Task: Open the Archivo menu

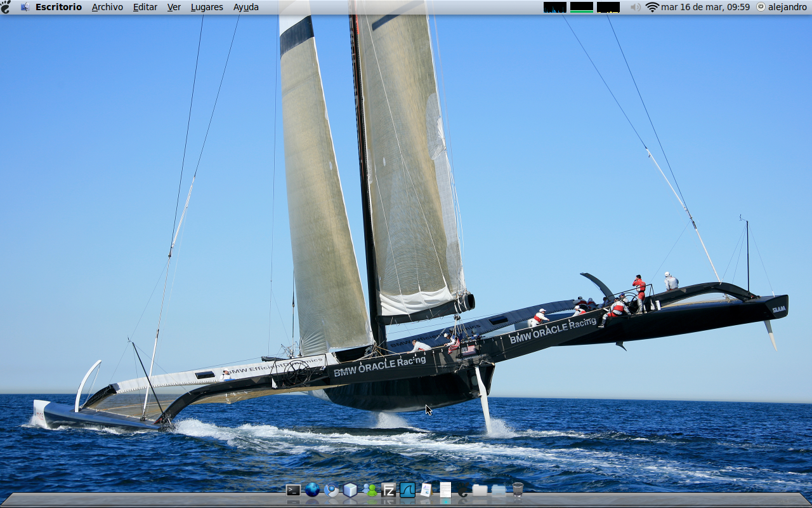Action: 107,7
